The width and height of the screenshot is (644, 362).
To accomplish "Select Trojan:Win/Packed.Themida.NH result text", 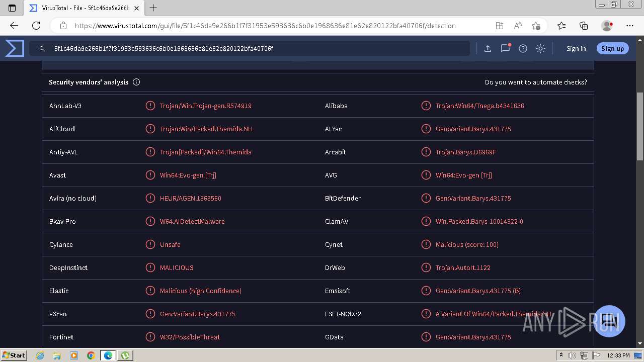I will (206, 129).
